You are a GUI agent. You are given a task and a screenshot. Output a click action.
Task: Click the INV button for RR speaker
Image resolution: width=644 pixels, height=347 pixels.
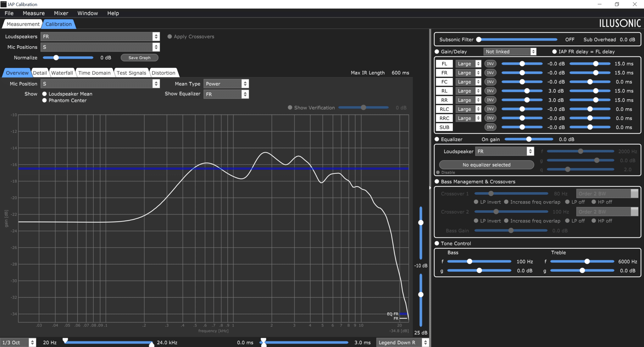tap(490, 100)
